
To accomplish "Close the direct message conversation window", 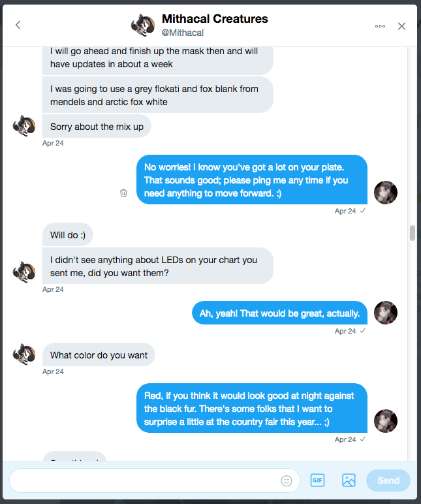I will (x=402, y=26).
